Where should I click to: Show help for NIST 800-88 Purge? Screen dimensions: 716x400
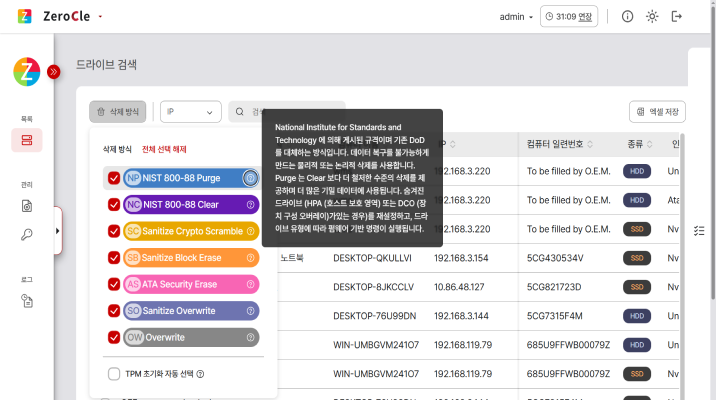pyautogui.click(x=250, y=178)
